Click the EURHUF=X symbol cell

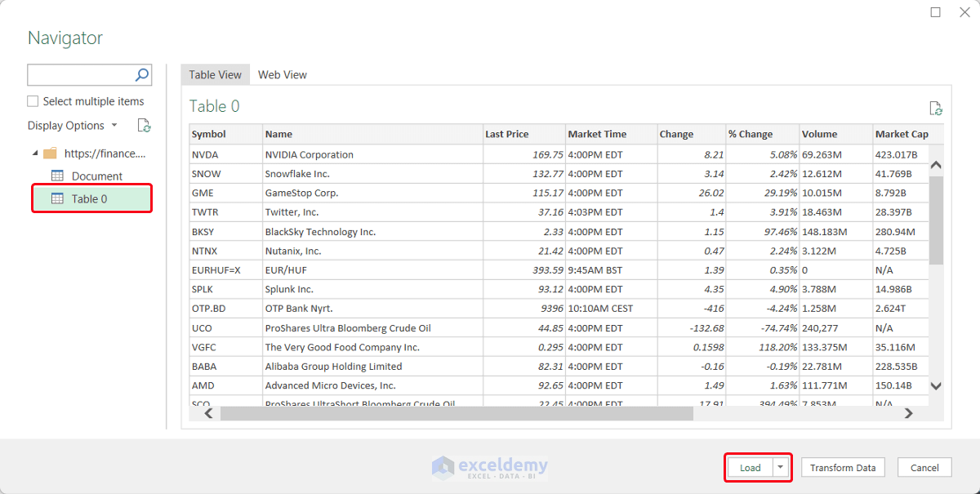[x=226, y=270]
